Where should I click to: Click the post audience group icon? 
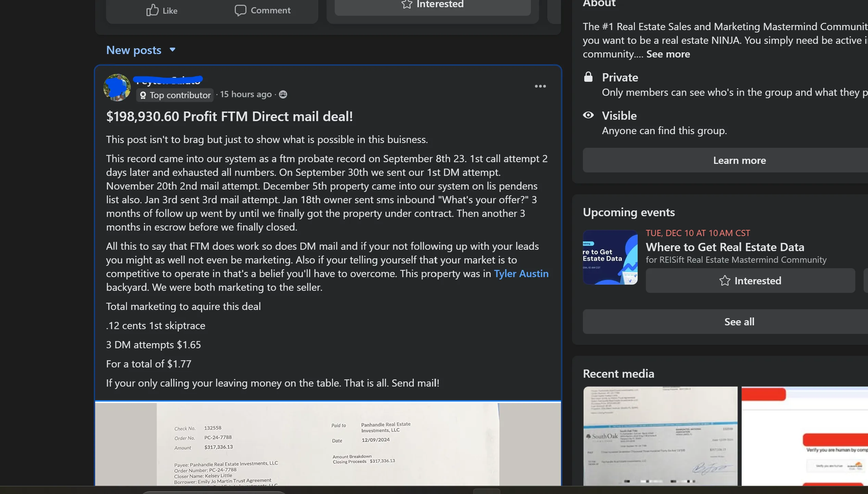coord(283,94)
